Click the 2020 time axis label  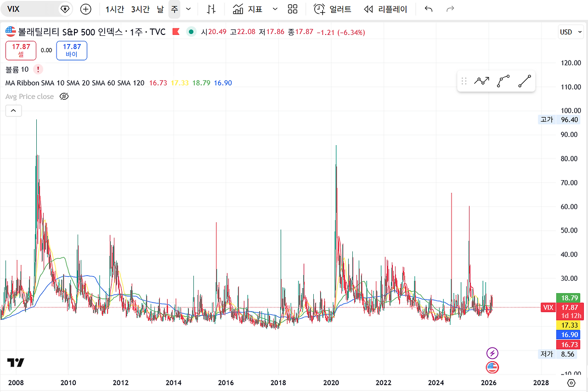point(331,383)
